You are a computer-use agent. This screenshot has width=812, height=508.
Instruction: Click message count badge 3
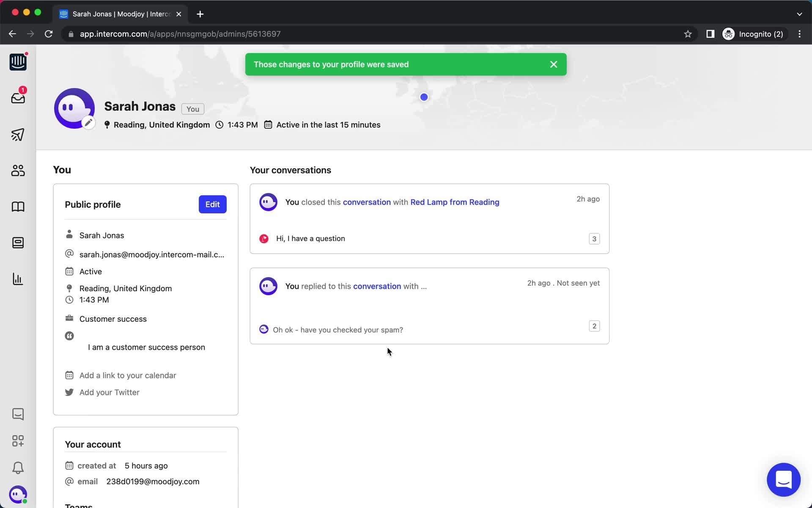pyautogui.click(x=594, y=239)
